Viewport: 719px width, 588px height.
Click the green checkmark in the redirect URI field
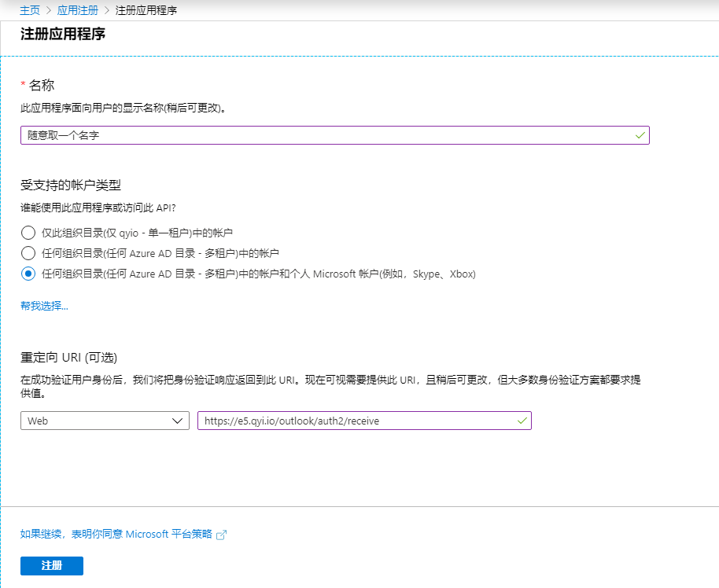(x=522, y=421)
